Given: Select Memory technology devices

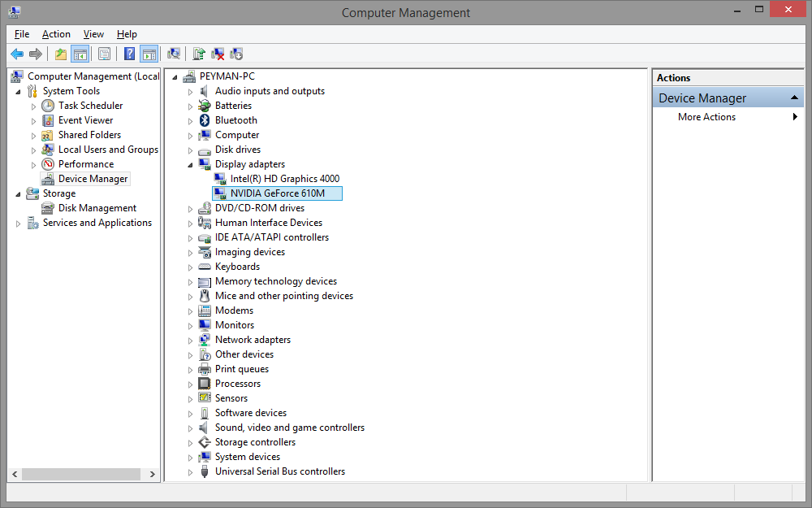Looking at the screenshot, I should point(276,281).
